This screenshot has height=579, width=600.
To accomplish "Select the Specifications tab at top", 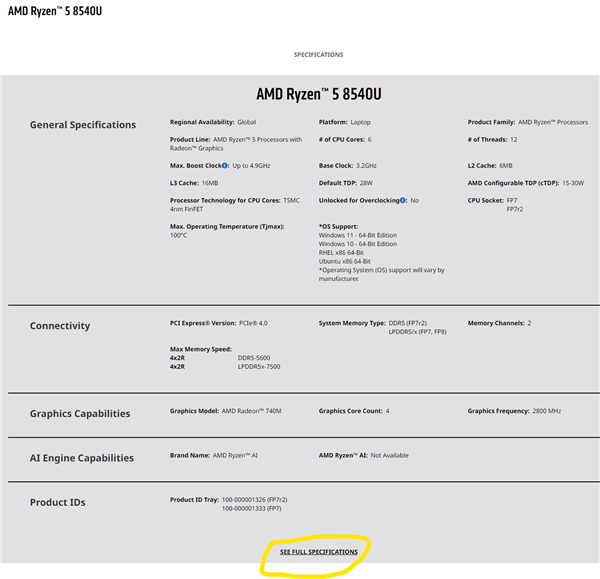I will [318, 55].
